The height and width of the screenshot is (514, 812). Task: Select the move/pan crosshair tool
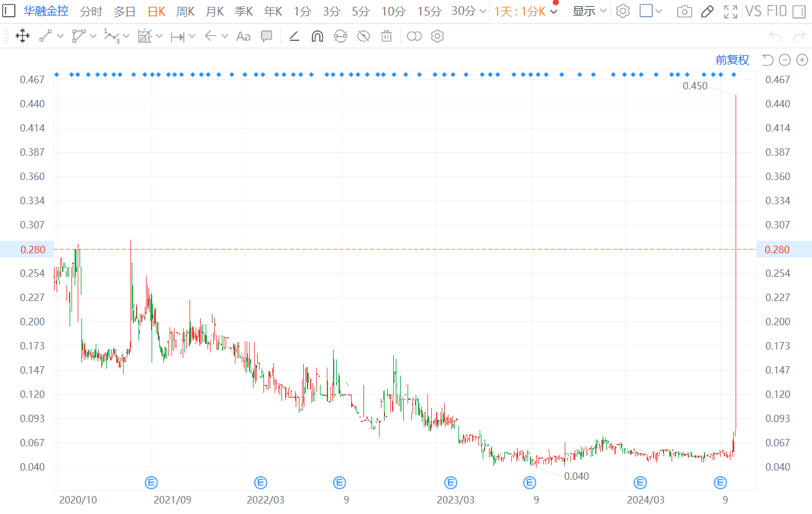point(22,36)
